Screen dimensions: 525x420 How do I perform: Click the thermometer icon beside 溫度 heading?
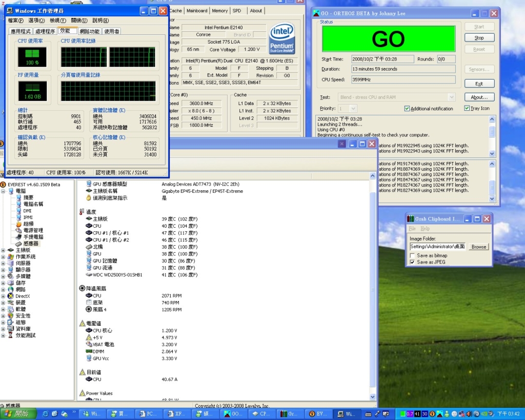tap(82, 212)
